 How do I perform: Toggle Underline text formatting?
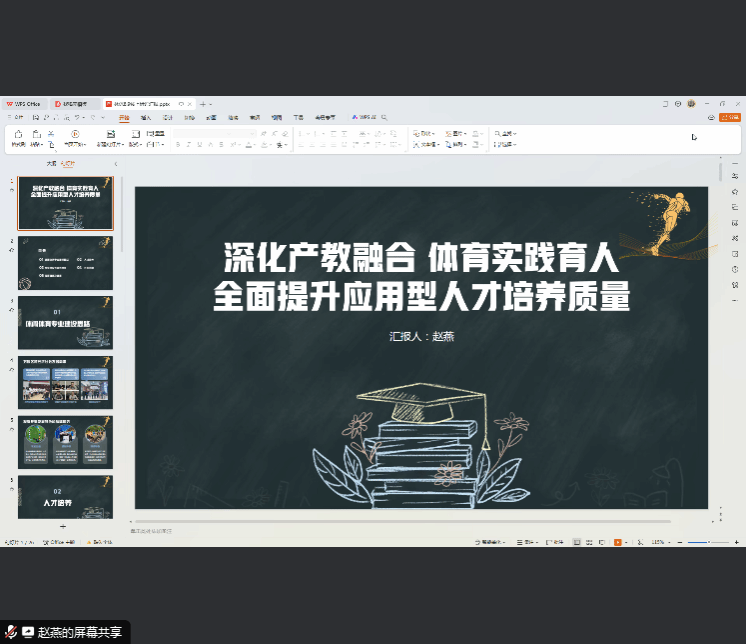(199, 145)
